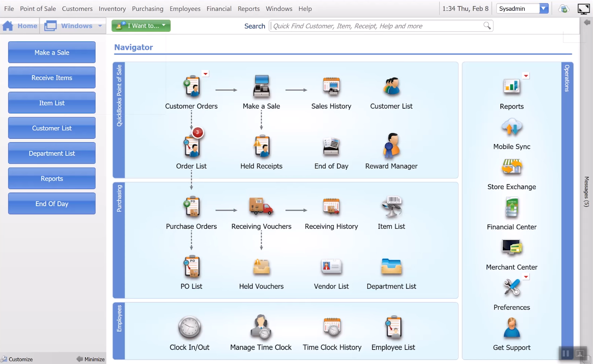Open the I Want to... dropdown
This screenshot has width=593, height=364.
coord(141,26)
